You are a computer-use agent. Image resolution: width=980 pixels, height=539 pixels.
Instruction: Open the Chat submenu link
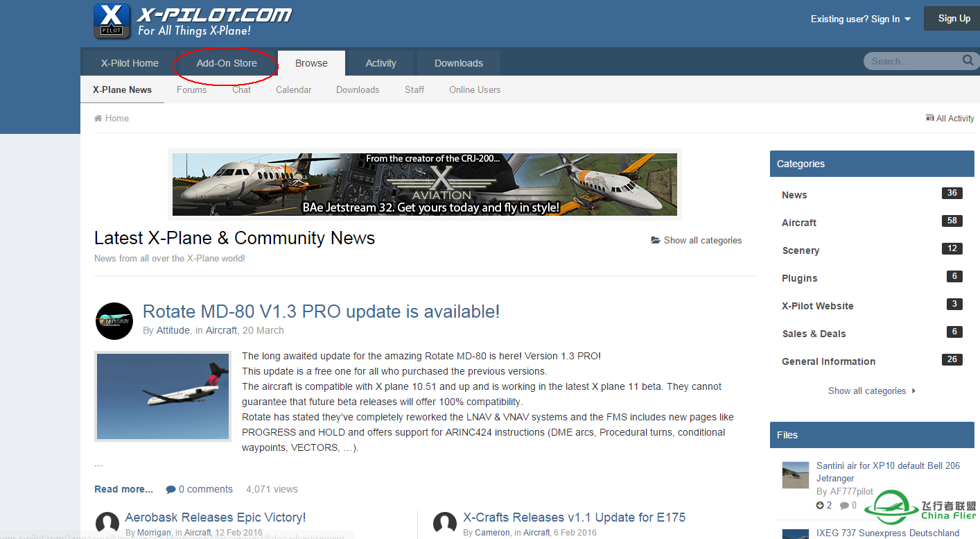point(242,90)
